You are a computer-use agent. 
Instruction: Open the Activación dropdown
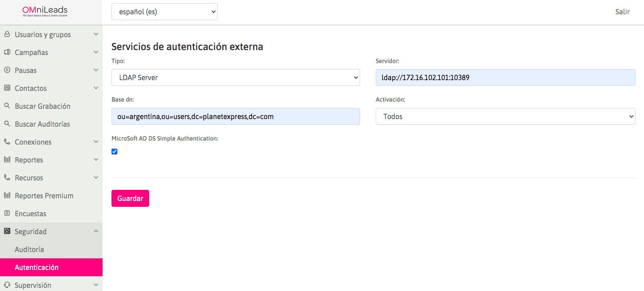[505, 116]
